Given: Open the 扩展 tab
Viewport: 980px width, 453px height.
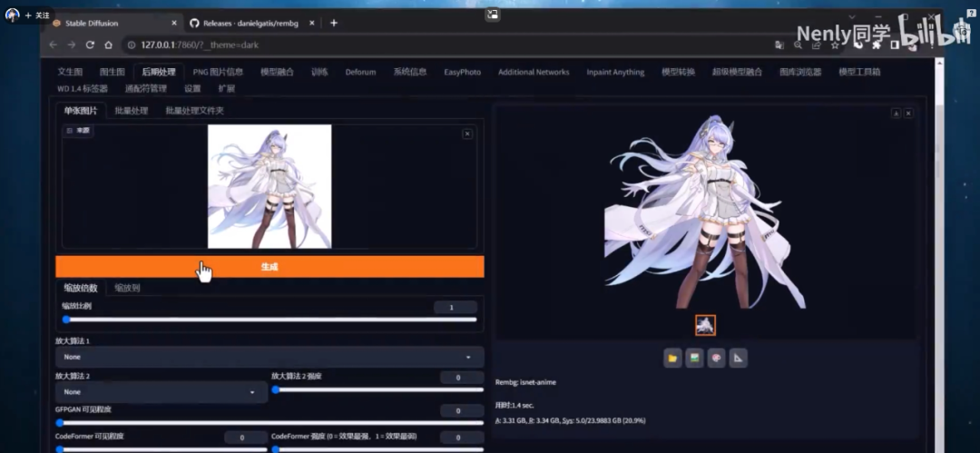Looking at the screenshot, I should [x=226, y=89].
